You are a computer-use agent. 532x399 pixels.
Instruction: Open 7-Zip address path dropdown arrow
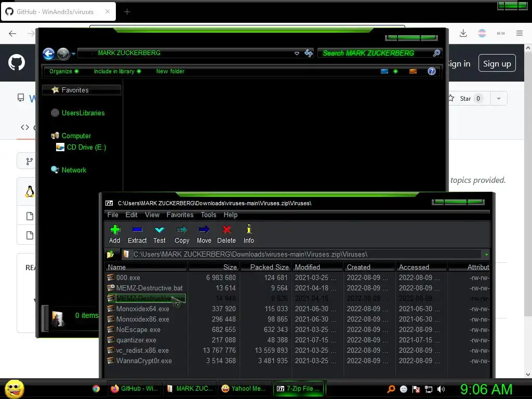pos(486,255)
